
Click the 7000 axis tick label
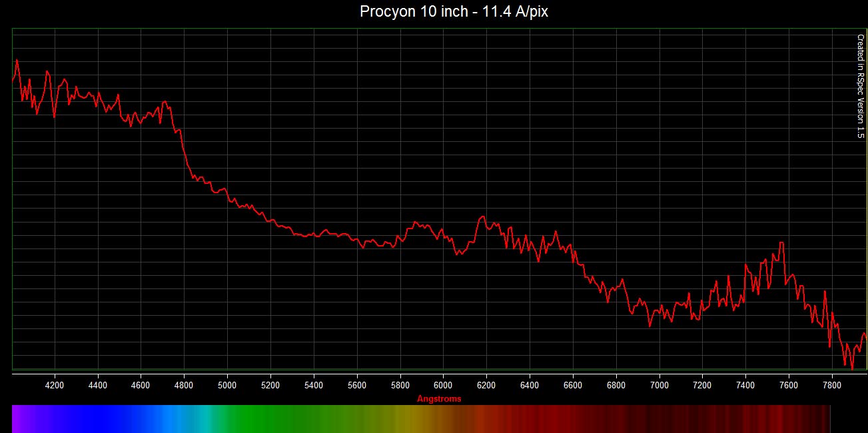659,385
